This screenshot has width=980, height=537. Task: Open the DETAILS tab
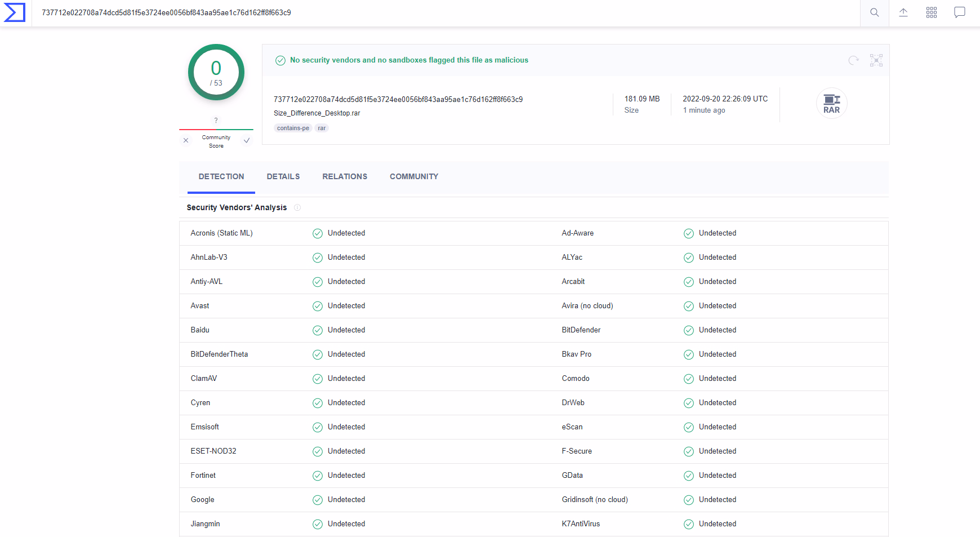(283, 176)
